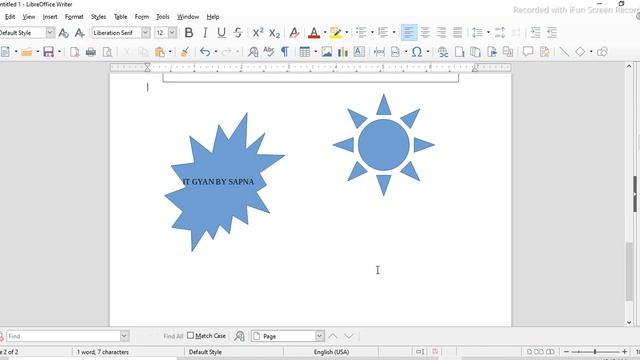
Task: Insert a table
Action: click(x=304, y=52)
